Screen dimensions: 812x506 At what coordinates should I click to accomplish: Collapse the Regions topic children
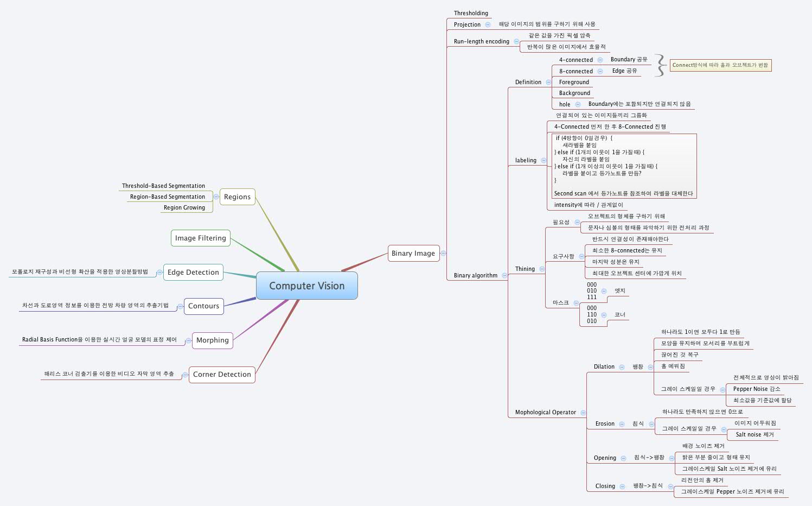(216, 197)
